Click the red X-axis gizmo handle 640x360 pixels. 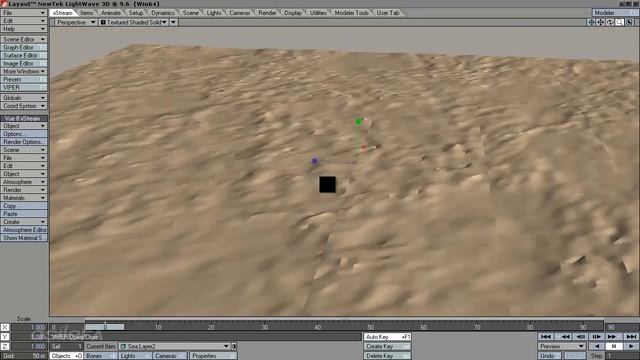click(x=363, y=148)
